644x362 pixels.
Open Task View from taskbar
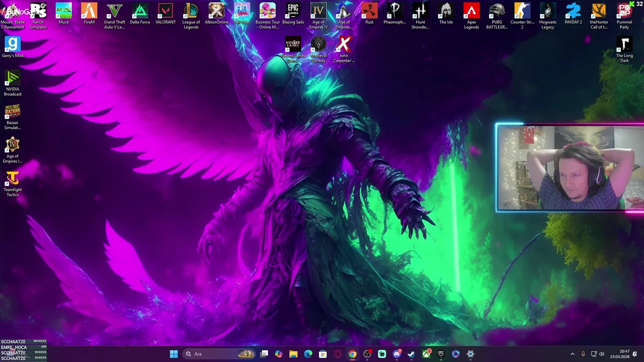click(264, 354)
